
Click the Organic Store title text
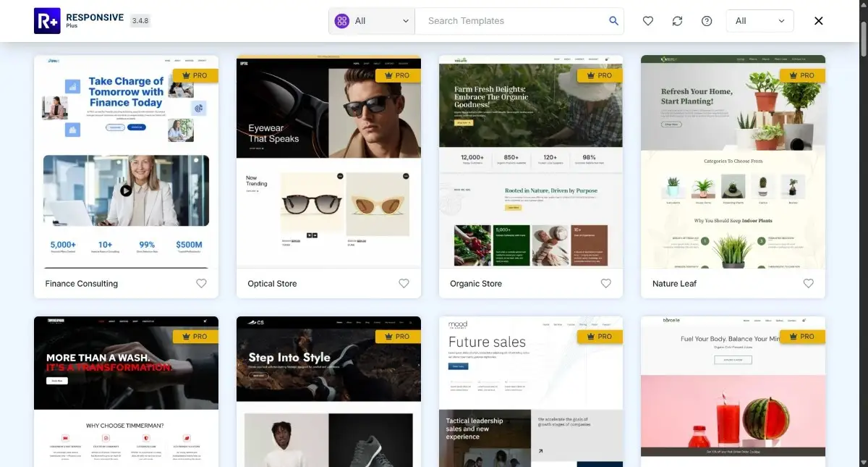(476, 284)
